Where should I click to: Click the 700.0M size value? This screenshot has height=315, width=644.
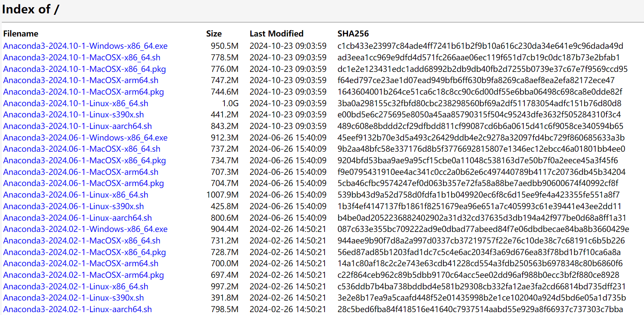(x=225, y=263)
